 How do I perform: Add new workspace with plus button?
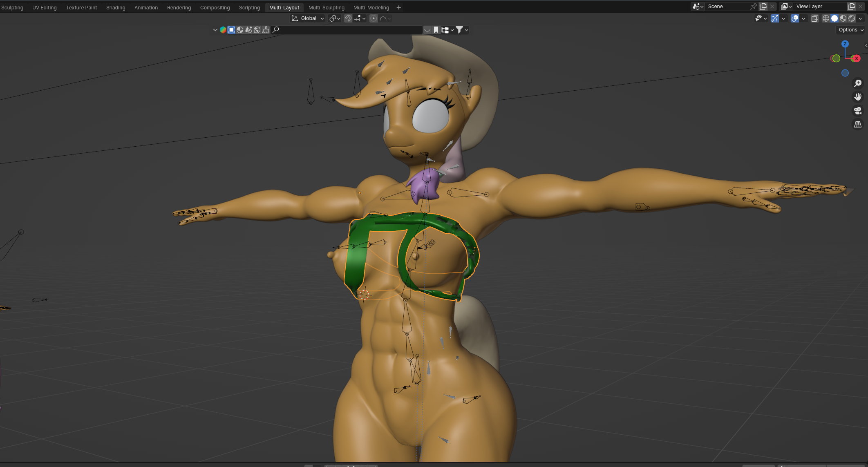point(398,7)
